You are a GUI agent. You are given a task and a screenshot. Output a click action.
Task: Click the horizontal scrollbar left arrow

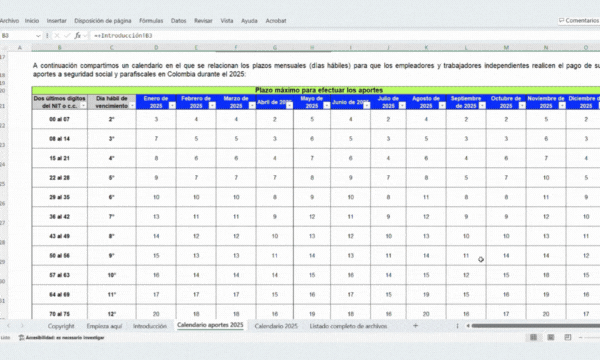(468, 326)
